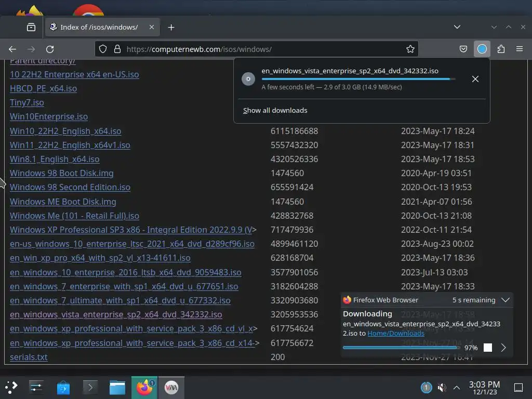Screen dimensions: 532x399
Task: Download 10 22H2 Enterprise x64 en-US.iso
Action: coord(74,74)
